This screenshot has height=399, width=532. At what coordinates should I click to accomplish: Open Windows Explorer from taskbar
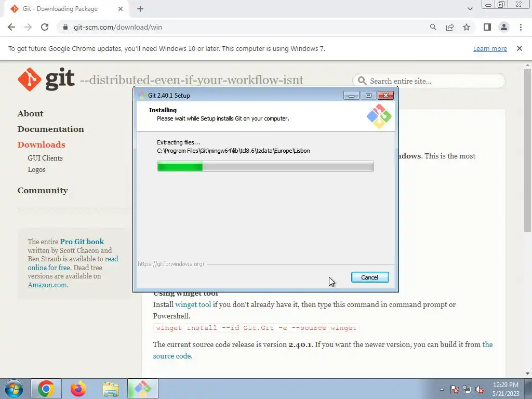click(x=111, y=389)
